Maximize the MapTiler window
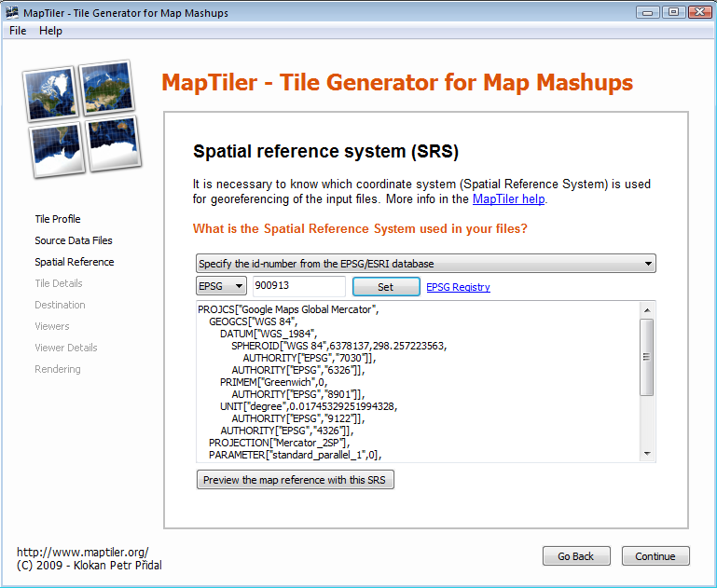717x588 pixels. pyautogui.click(x=673, y=12)
